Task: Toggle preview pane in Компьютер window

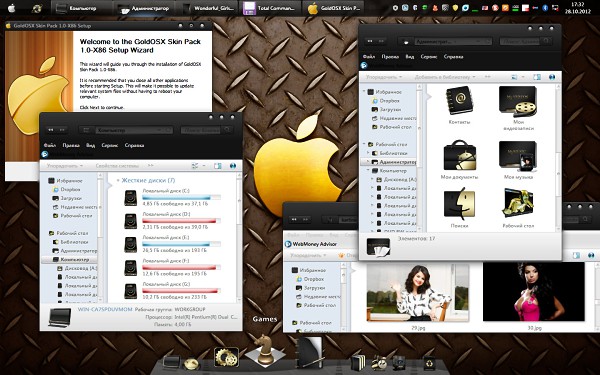Action: [x=218, y=166]
